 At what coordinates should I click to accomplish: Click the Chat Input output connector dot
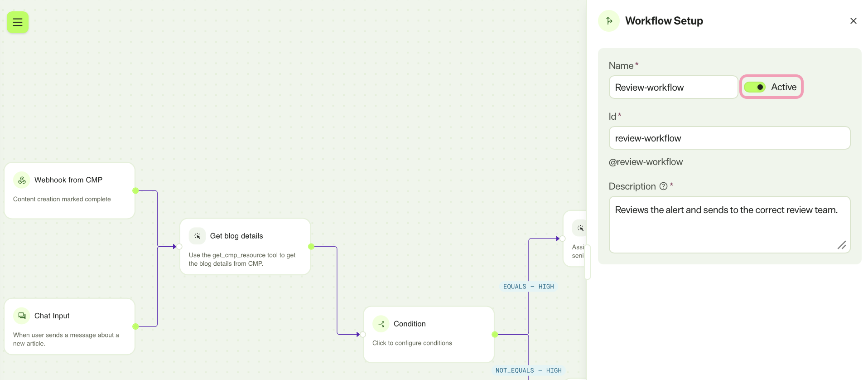pyautogui.click(x=135, y=326)
